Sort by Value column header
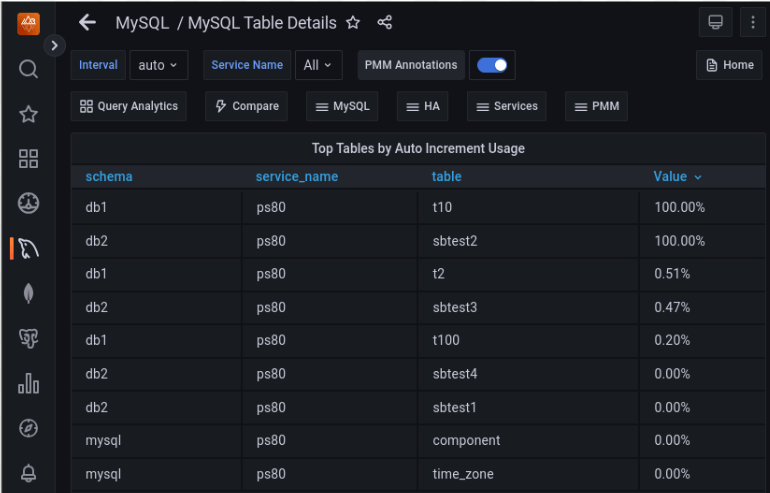 677,177
